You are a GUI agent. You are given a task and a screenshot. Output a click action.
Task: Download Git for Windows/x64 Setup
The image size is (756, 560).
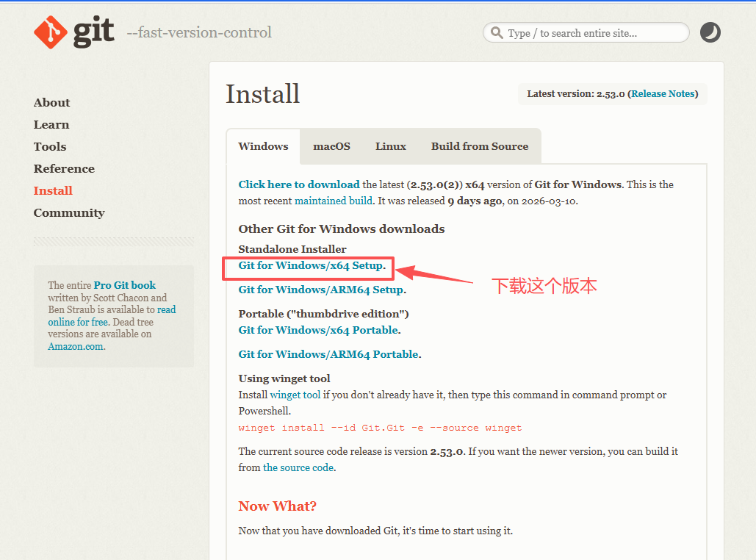(312, 265)
